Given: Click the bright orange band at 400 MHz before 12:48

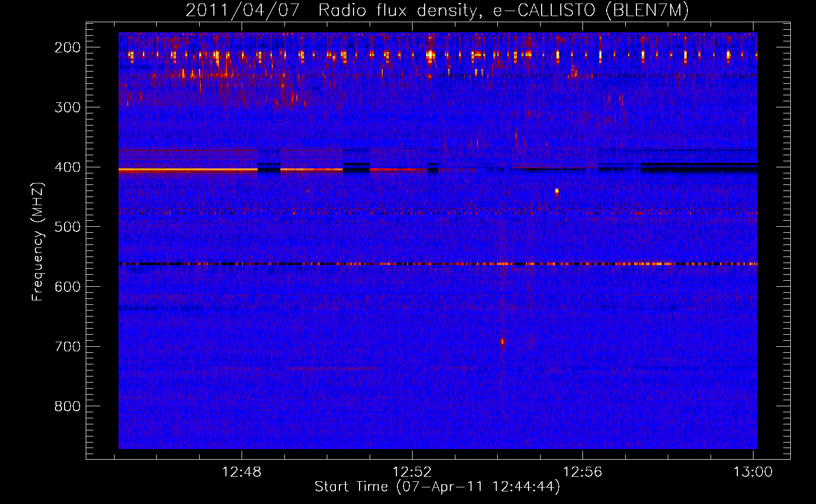Looking at the screenshot, I should (188, 170).
